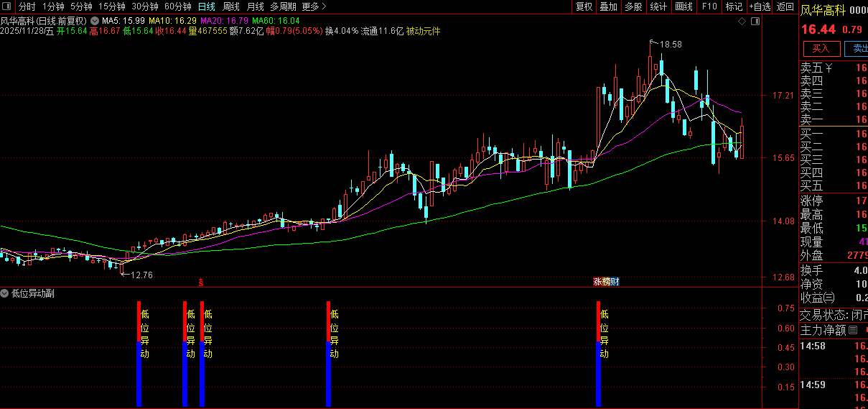Click the 收益(三) row
This screenshot has height=409, width=868.
[834, 298]
